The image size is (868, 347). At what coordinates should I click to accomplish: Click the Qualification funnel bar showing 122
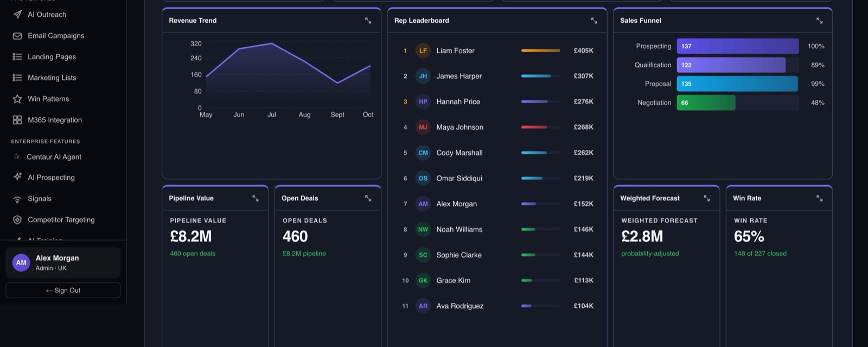pos(731,65)
